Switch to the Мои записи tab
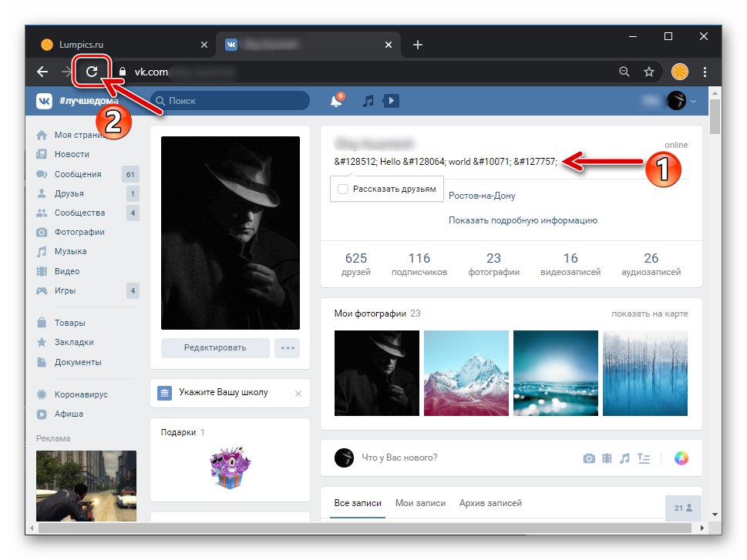747x560 pixels. [420, 503]
